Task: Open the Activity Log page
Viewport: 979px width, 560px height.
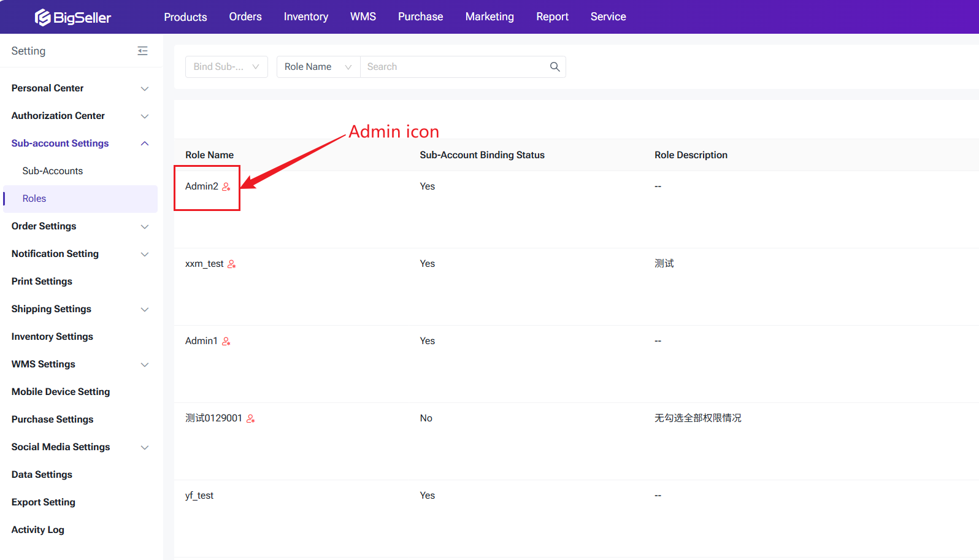Action: click(x=38, y=530)
